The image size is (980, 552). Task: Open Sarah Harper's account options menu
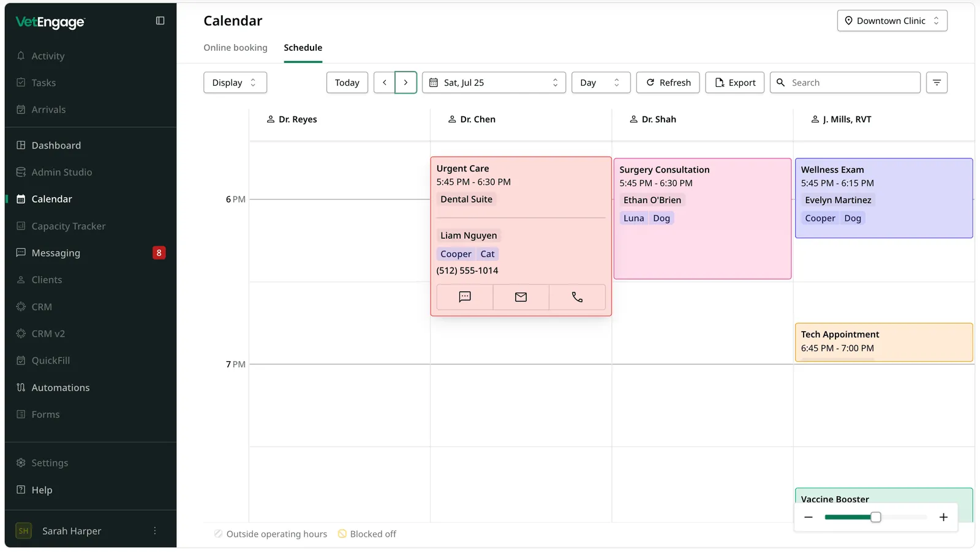point(155,531)
